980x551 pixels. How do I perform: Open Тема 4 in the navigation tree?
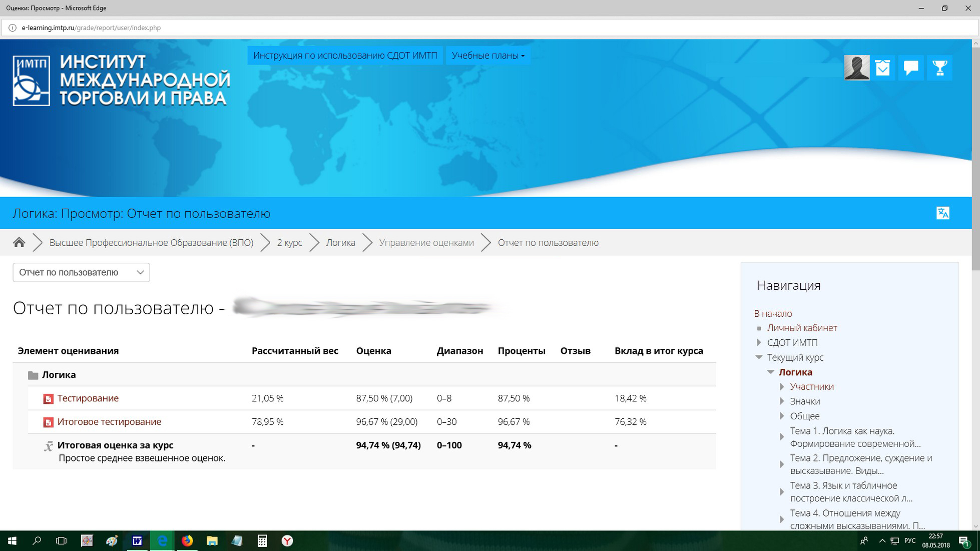click(x=857, y=519)
